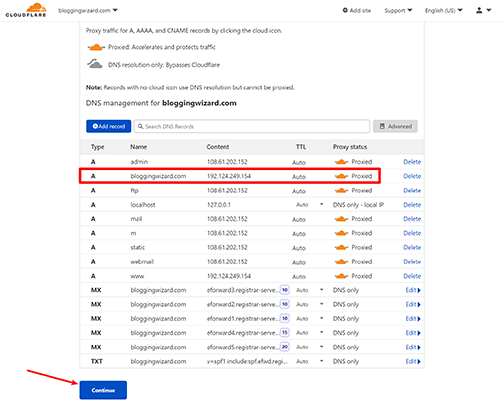Edit the eforward4 MX record
The height and width of the screenshot is (400, 502).
413,333
